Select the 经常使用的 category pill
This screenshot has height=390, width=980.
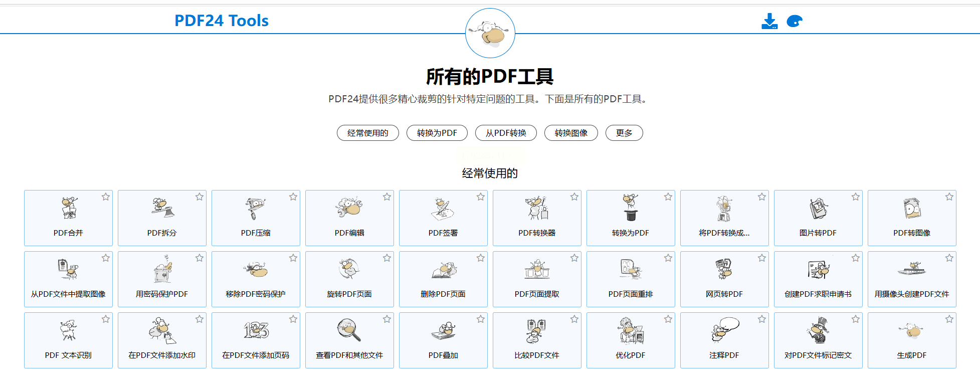coord(368,133)
